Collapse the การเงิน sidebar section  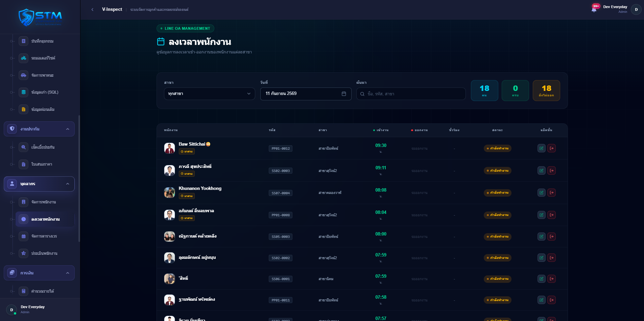tap(39, 273)
